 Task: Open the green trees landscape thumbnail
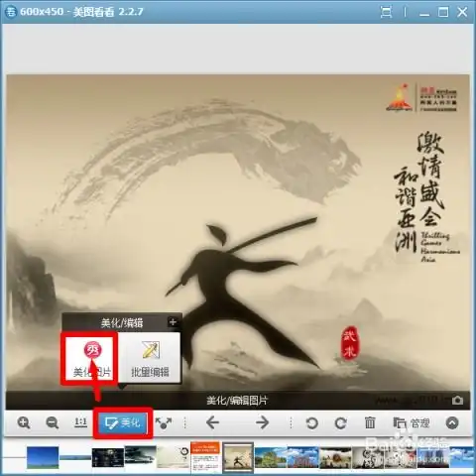pos(271,457)
